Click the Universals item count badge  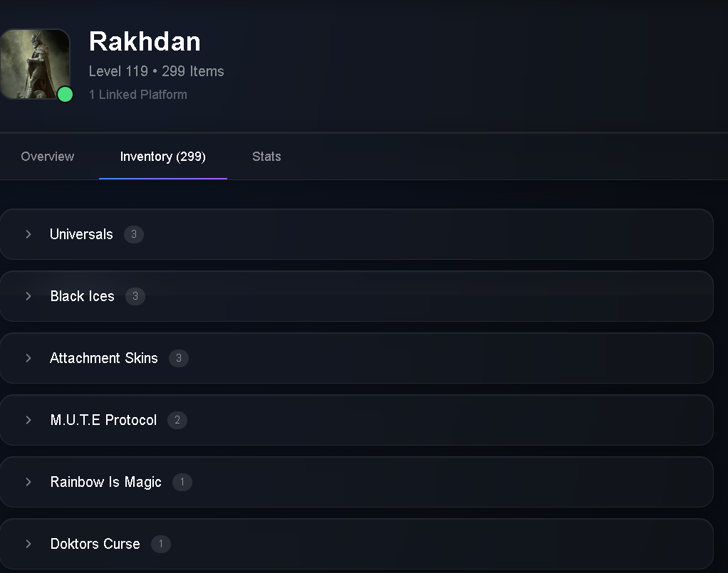click(x=134, y=234)
